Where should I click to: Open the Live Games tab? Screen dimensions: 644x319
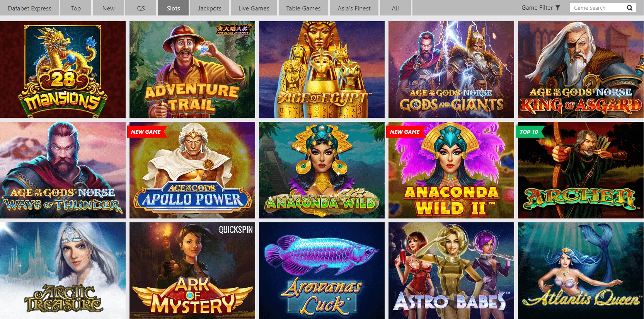click(254, 8)
